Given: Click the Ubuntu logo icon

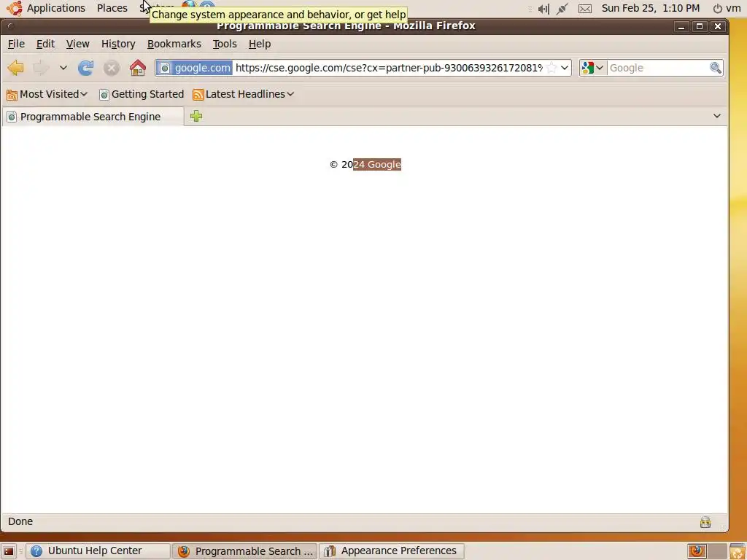Looking at the screenshot, I should coord(15,8).
